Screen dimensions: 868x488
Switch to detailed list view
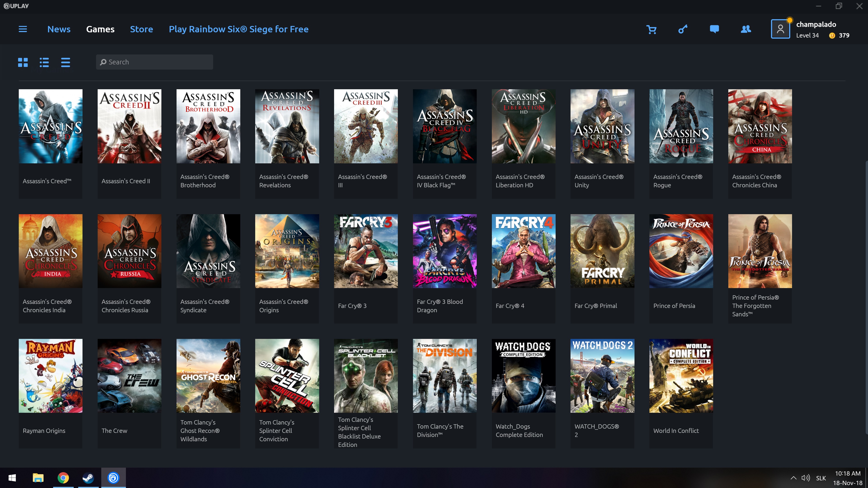pyautogui.click(x=44, y=62)
